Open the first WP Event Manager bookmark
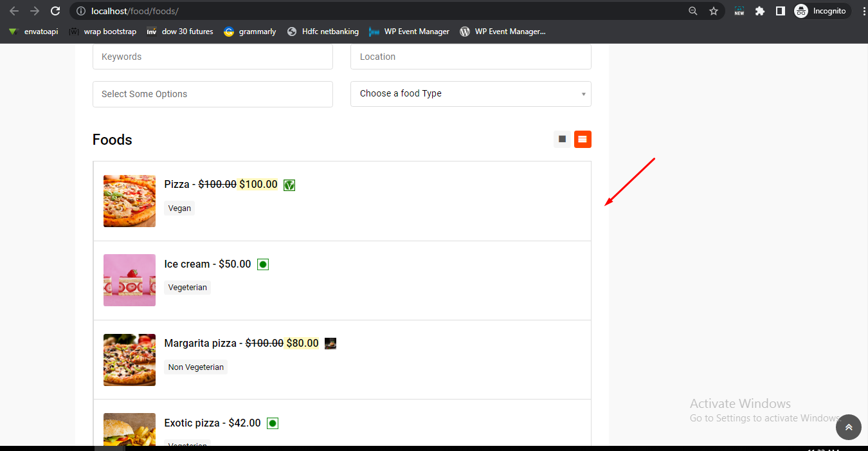The width and height of the screenshot is (868, 451). [x=410, y=32]
